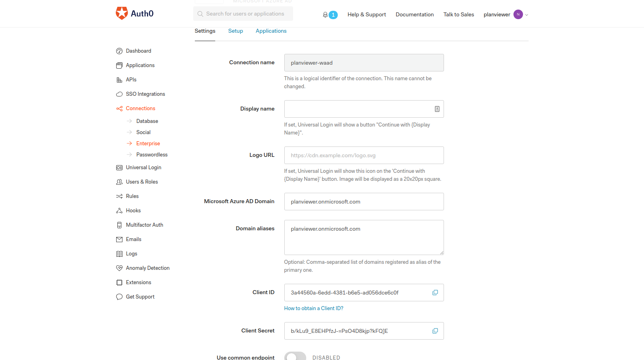Image resolution: width=644 pixels, height=360 pixels.
Task: Copy the Client ID value
Action: (x=435, y=293)
